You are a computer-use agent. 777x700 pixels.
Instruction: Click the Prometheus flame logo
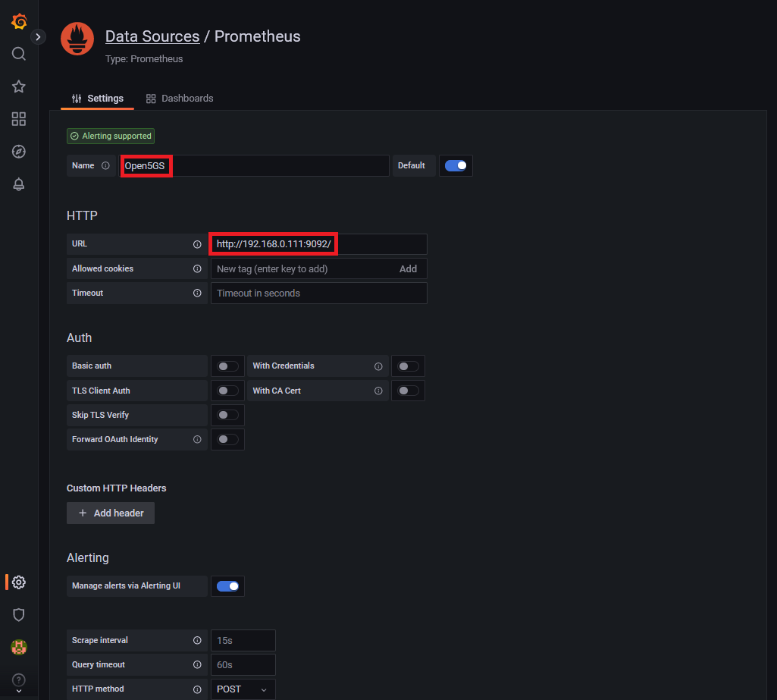[x=77, y=39]
